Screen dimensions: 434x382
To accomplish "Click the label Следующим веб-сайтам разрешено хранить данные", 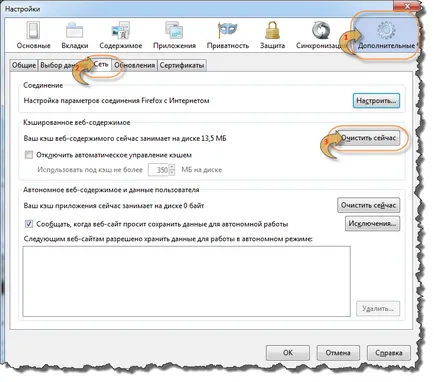I will 168,239.
